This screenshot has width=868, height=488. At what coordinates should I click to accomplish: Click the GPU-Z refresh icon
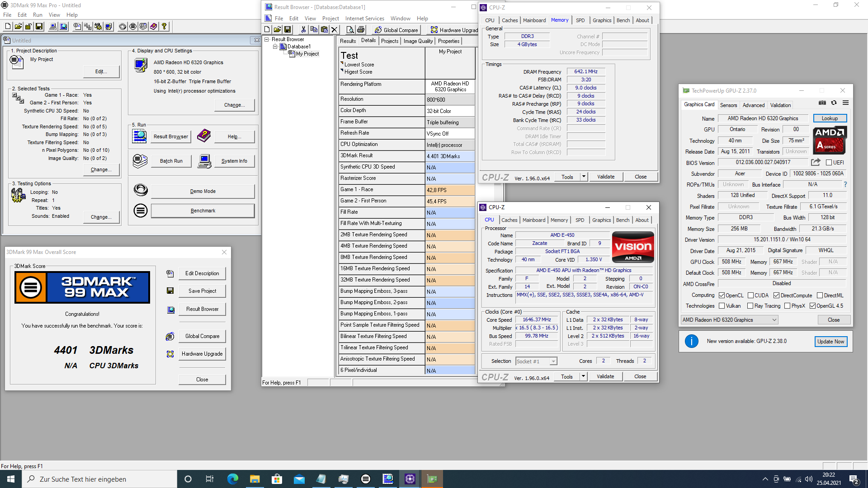coord(834,103)
